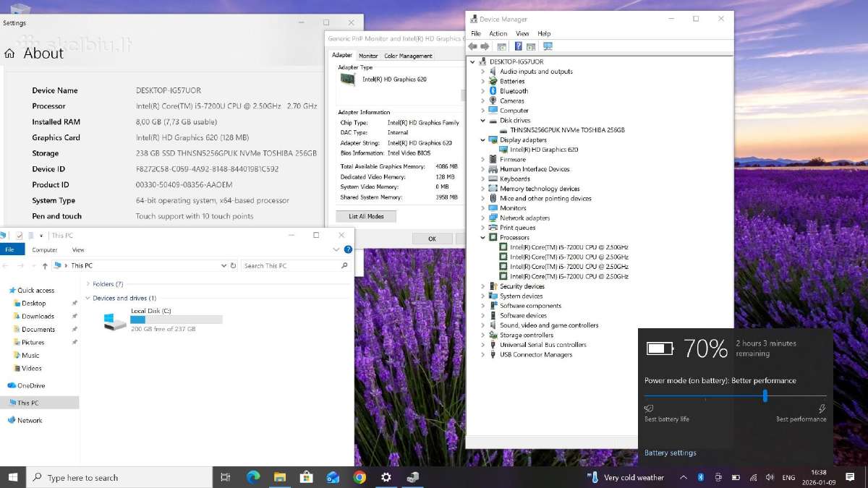Open Microsoft Edge from the taskbar

click(x=253, y=477)
